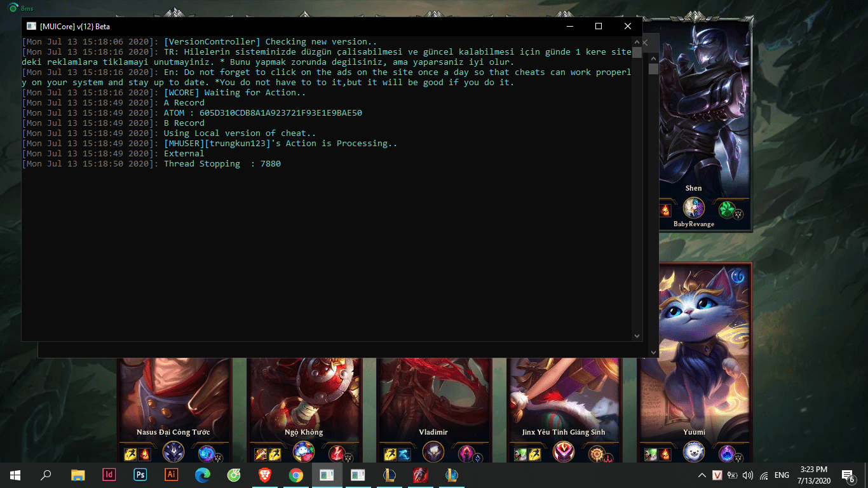Click the Flash spell icon on Nasus card
Screen dimensions: 868x488
pyautogui.click(x=131, y=454)
